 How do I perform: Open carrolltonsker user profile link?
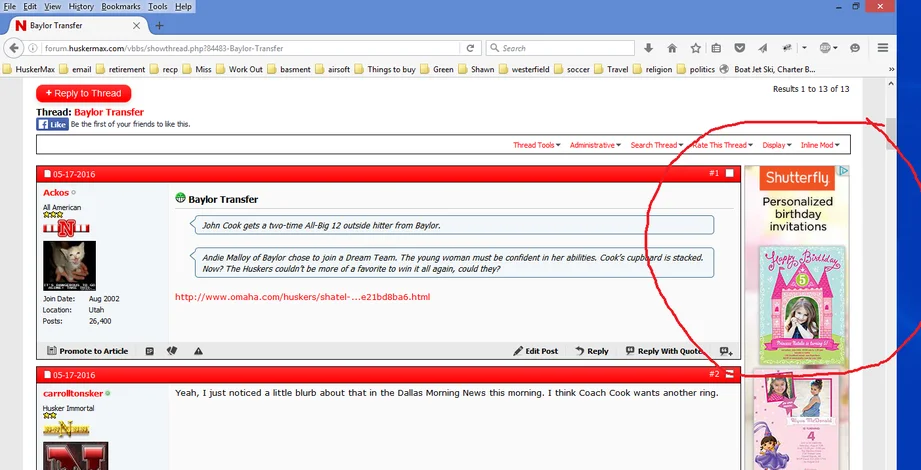73,394
